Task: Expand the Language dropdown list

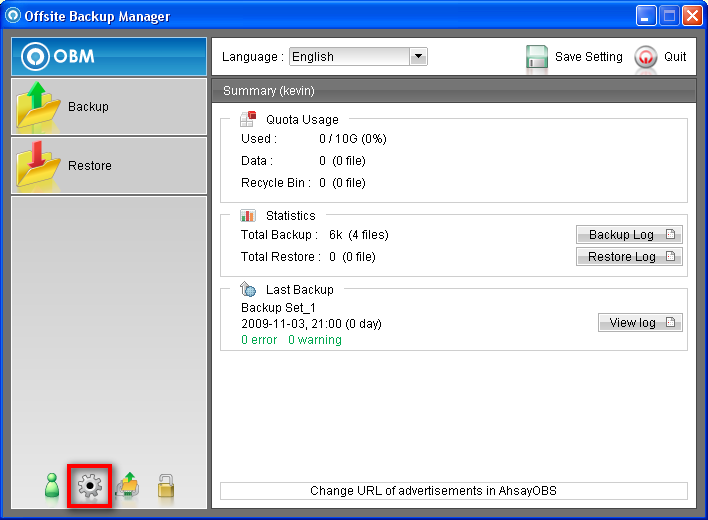Action: click(x=418, y=57)
